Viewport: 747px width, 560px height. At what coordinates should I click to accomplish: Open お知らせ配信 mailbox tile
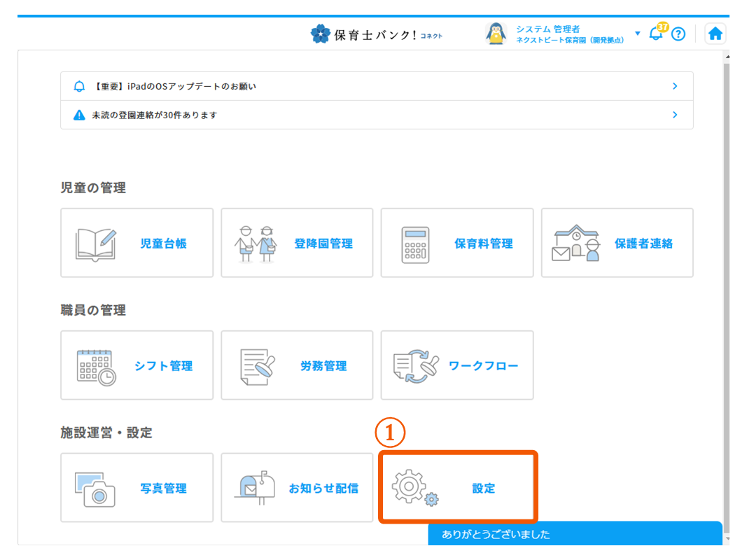(297, 488)
